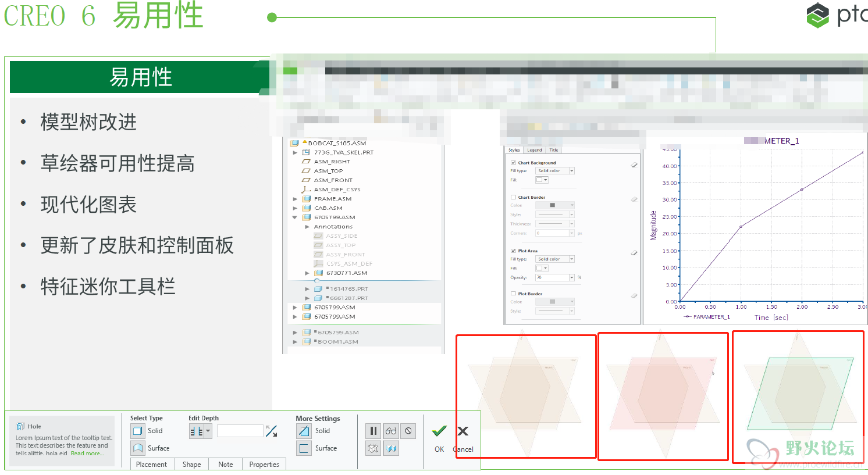The height and width of the screenshot is (475, 868).
Task: Click the Solid select type icon
Action: coord(137,431)
